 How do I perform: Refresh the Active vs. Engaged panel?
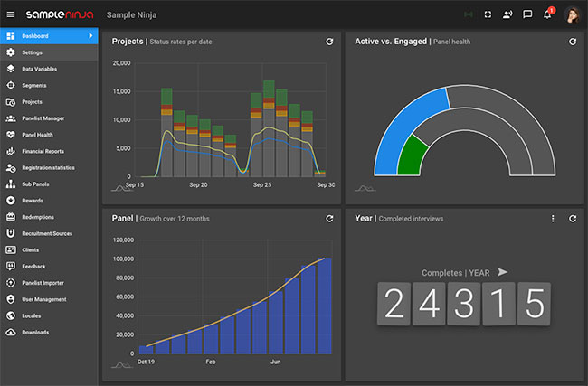coord(573,42)
